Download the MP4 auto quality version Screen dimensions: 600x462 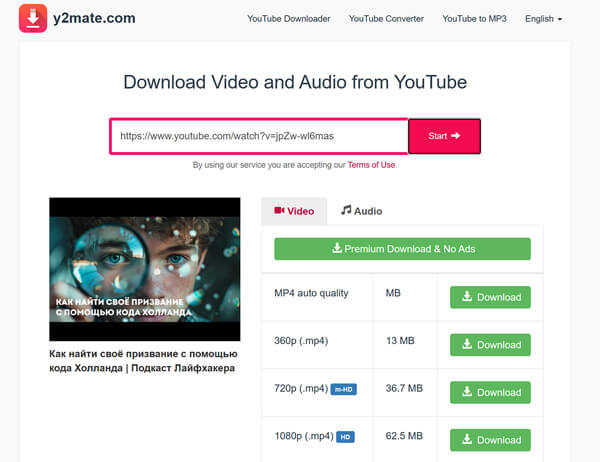490,297
